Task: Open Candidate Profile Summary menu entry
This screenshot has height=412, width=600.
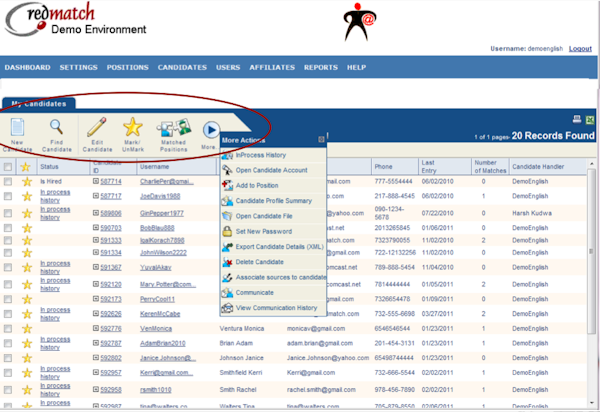Action: (x=273, y=201)
